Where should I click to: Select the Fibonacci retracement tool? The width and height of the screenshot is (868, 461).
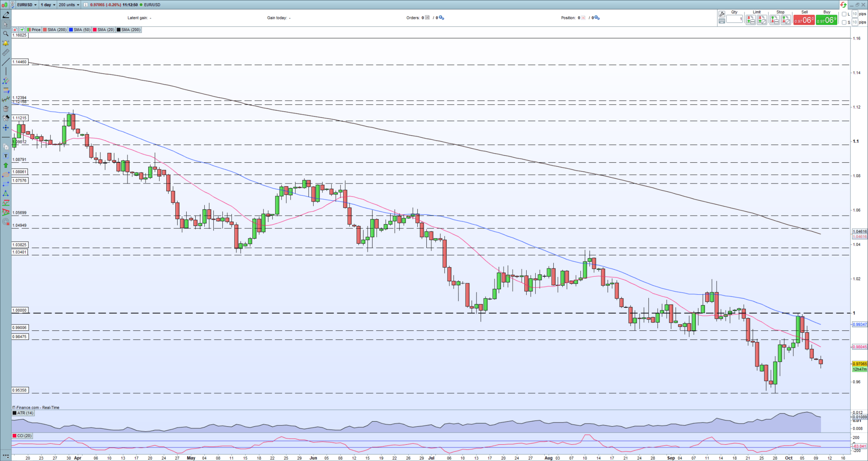click(x=5, y=90)
